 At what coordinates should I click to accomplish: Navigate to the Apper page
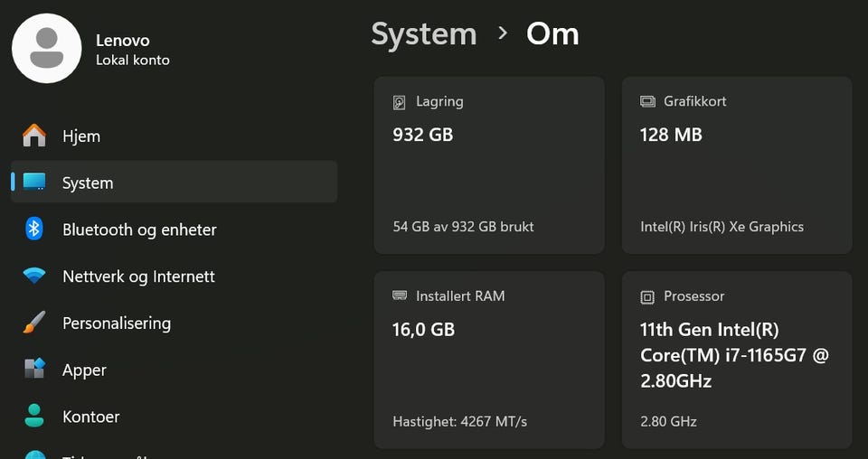tap(84, 370)
